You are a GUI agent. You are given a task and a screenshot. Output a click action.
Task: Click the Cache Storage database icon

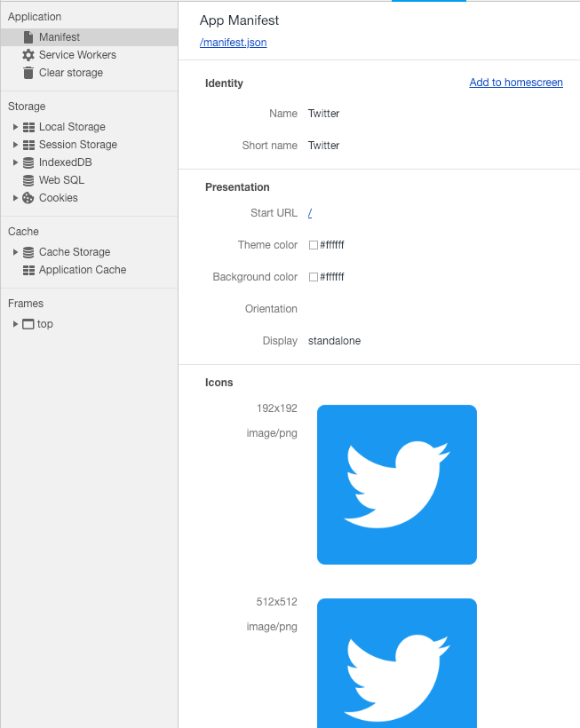(x=28, y=252)
